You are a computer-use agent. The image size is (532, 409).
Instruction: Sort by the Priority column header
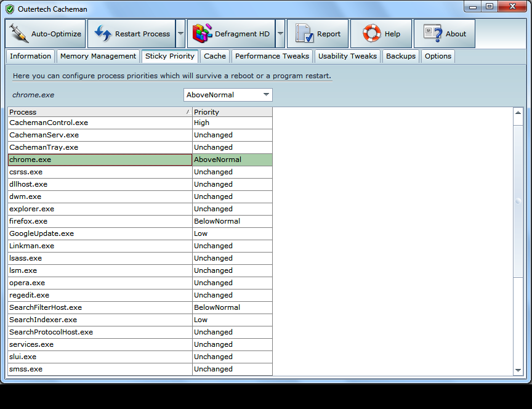[x=232, y=112]
